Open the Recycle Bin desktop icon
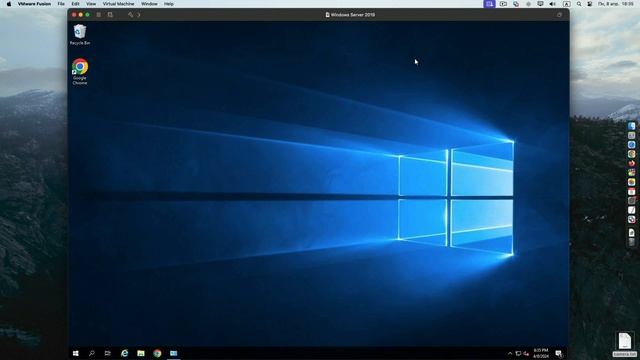Image resolution: width=640 pixels, height=360 pixels. coord(80,34)
